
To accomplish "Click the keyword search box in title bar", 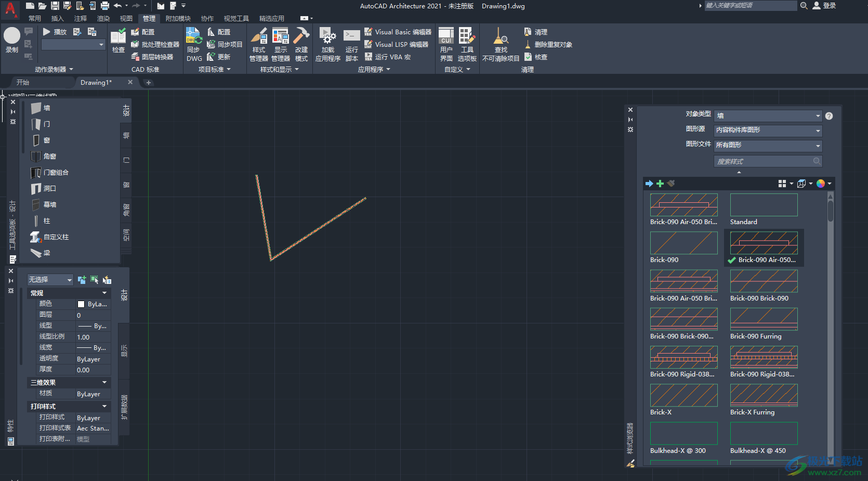I will tap(751, 6).
